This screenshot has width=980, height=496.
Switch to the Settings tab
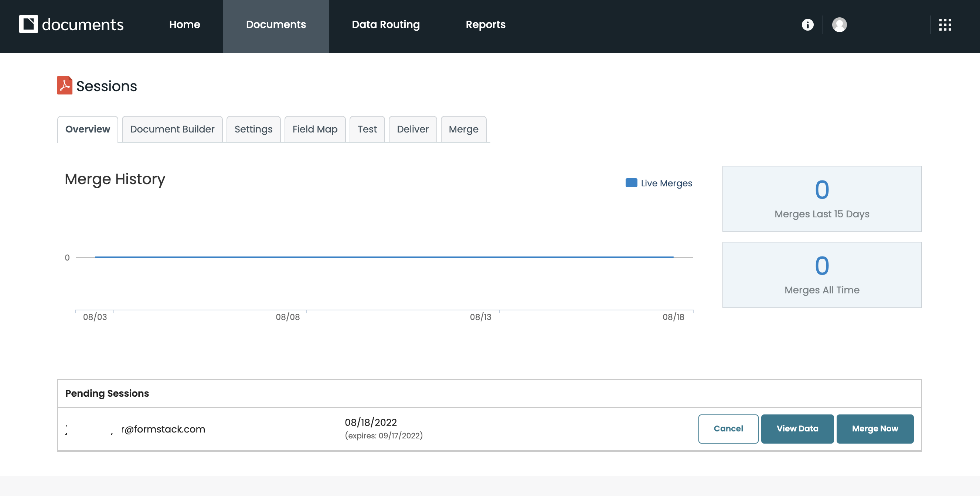(253, 129)
